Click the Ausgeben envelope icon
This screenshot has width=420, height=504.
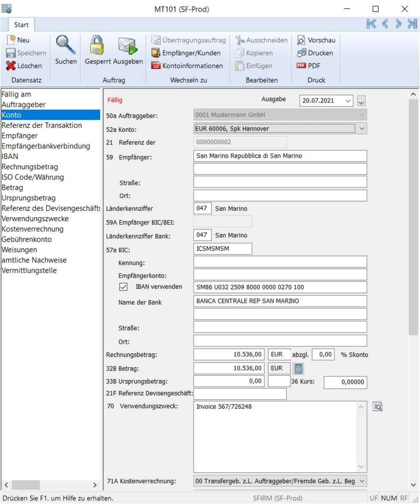click(127, 46)
